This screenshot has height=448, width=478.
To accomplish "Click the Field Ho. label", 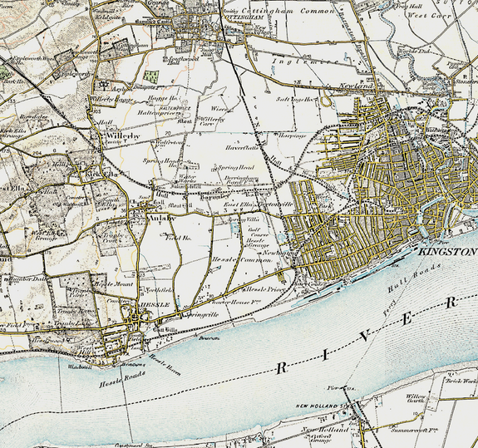I will [x=178, y=238].
